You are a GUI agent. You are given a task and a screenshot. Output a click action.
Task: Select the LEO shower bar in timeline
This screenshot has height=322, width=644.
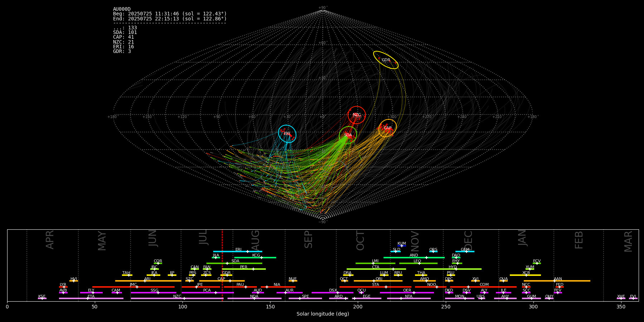tap(418, 263)
